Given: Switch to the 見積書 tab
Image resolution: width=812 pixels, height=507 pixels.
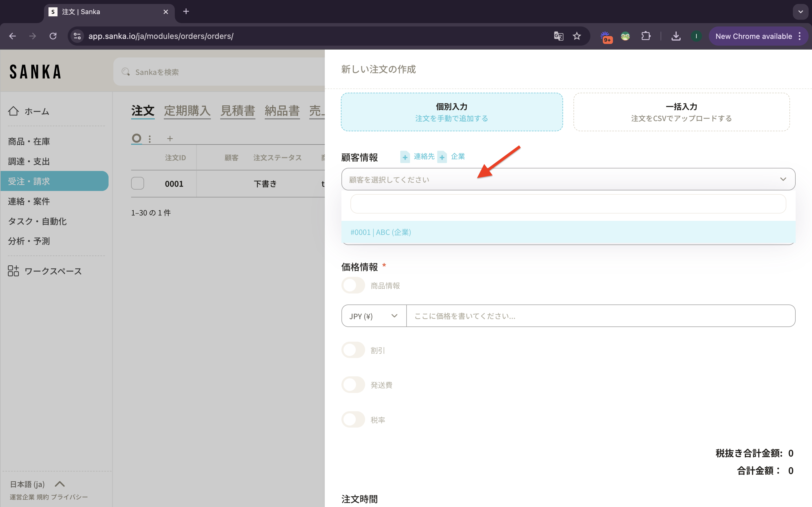Looking at the screenshot, I should pyautogui.click(x=238, y=111).
